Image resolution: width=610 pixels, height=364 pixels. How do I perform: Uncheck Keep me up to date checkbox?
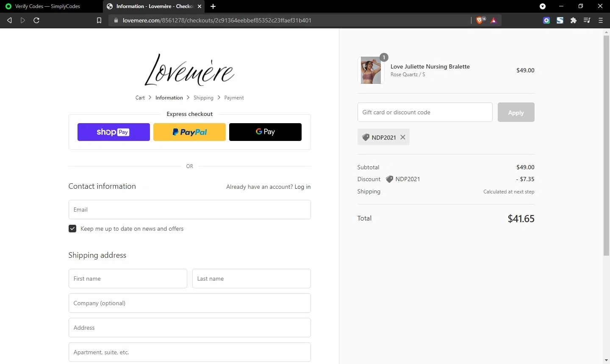point(72,229)
